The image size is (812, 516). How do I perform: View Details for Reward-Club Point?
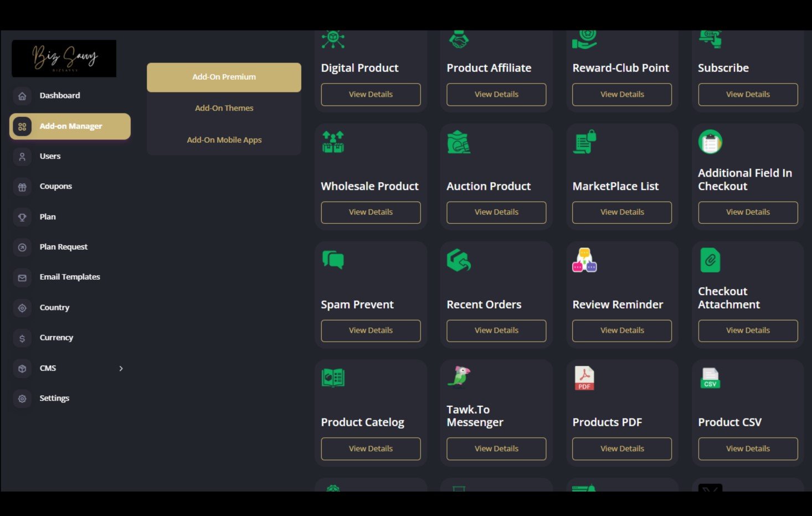pyautogui.click(x=622, y=95)
